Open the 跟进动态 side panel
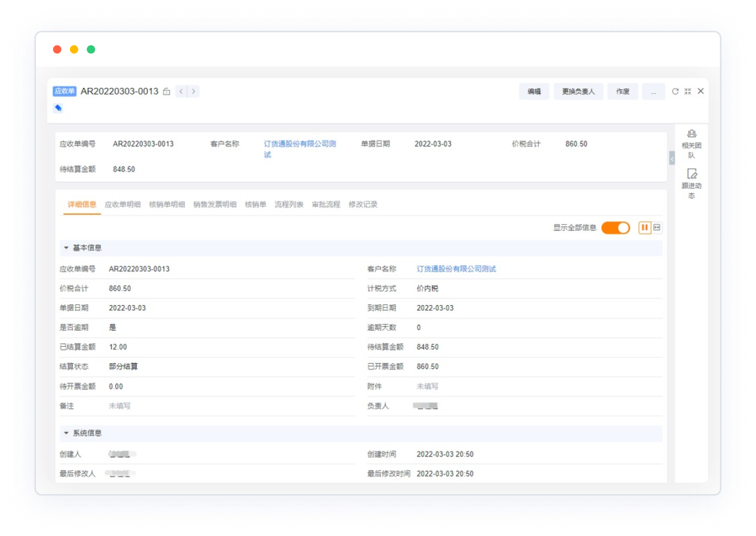The height and width of the screenshot is (536, 756). click(x=691, y=184)
